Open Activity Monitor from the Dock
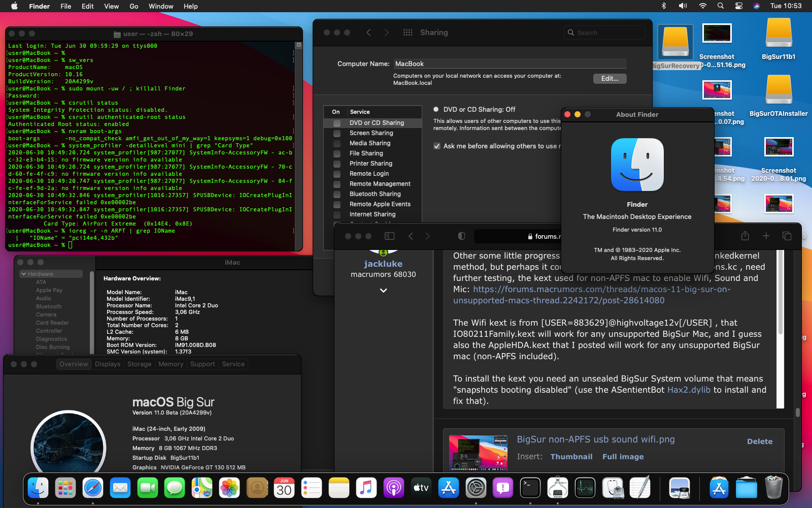Screen dimensions: 812x508 (585, 489)
